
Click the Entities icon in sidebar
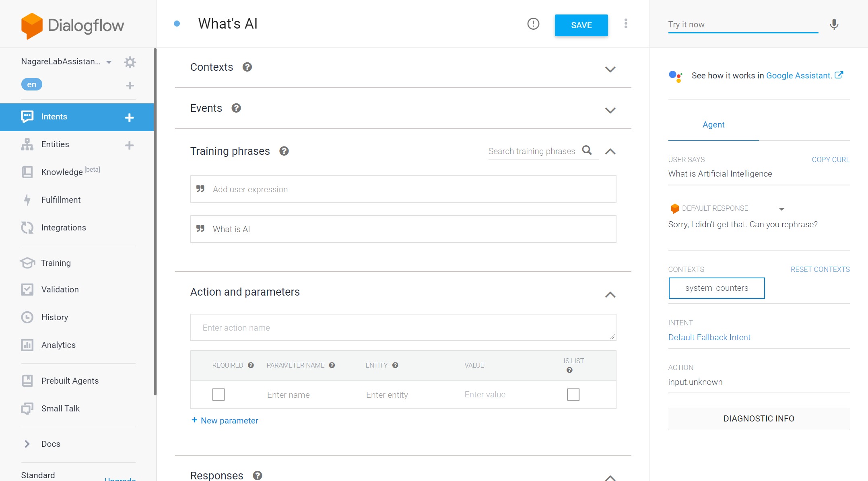28,144
